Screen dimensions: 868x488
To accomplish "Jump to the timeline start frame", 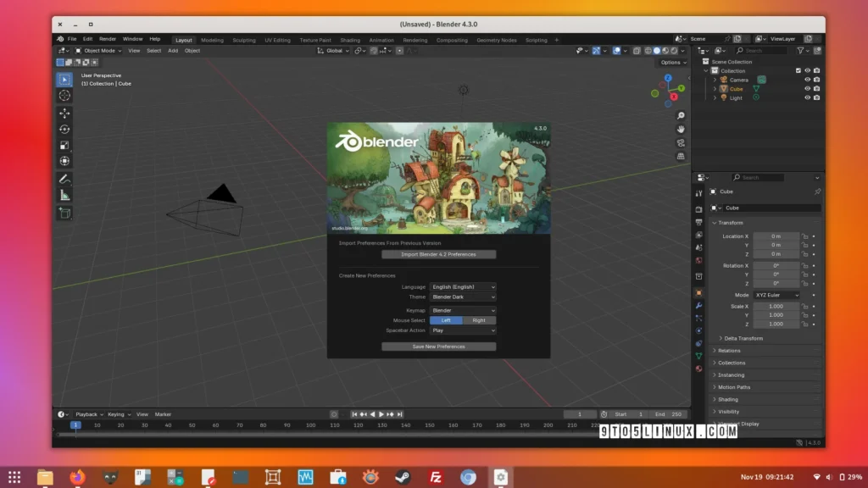I will tap(354, 414).
